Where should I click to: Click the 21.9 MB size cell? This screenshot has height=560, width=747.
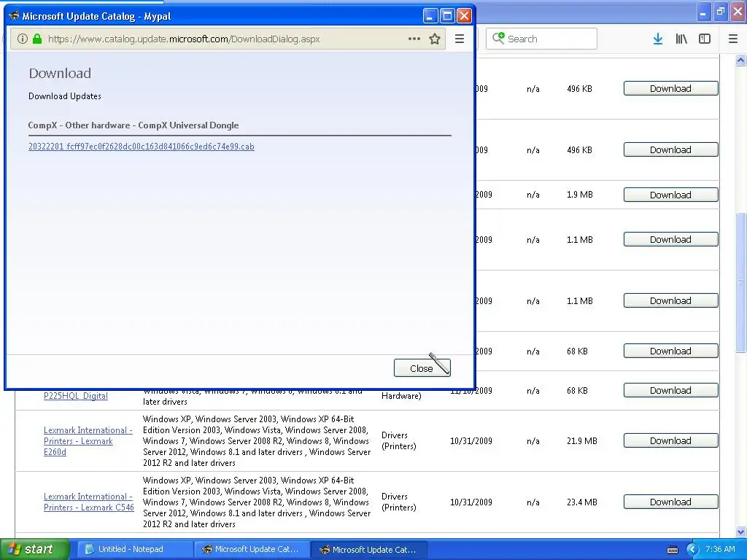581,441
